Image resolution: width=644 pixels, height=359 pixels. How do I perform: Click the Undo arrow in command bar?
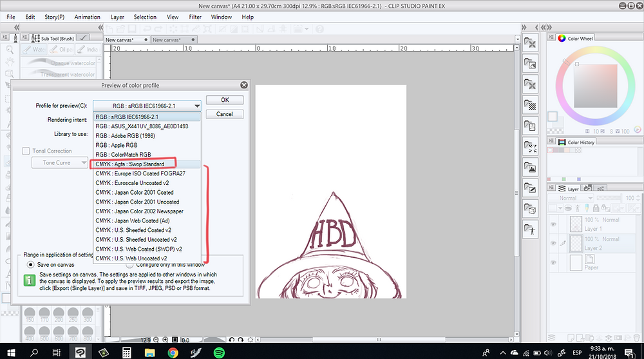(x=147, y=29)
